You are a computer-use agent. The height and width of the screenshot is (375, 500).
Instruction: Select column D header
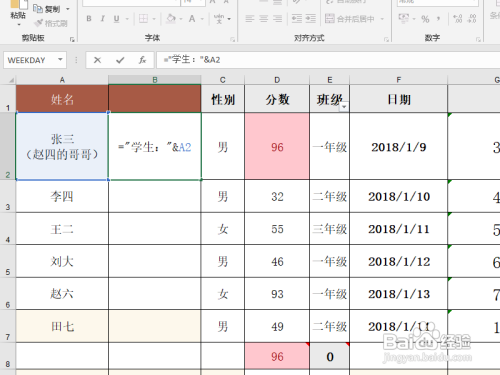[277, 80]
